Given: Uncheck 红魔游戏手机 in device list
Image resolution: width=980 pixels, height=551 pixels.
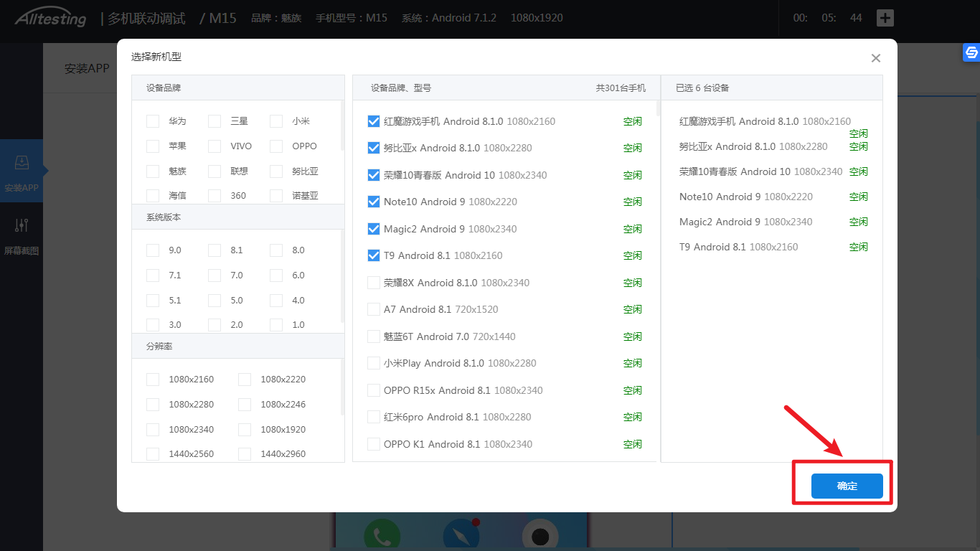Looking at the screenshot, I should click(374, 121).
